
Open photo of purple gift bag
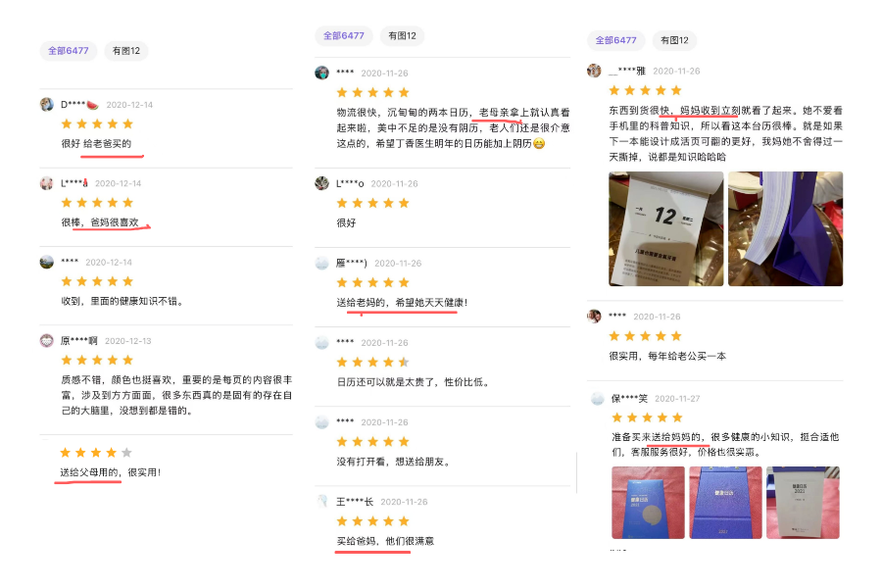coord(785,228)
